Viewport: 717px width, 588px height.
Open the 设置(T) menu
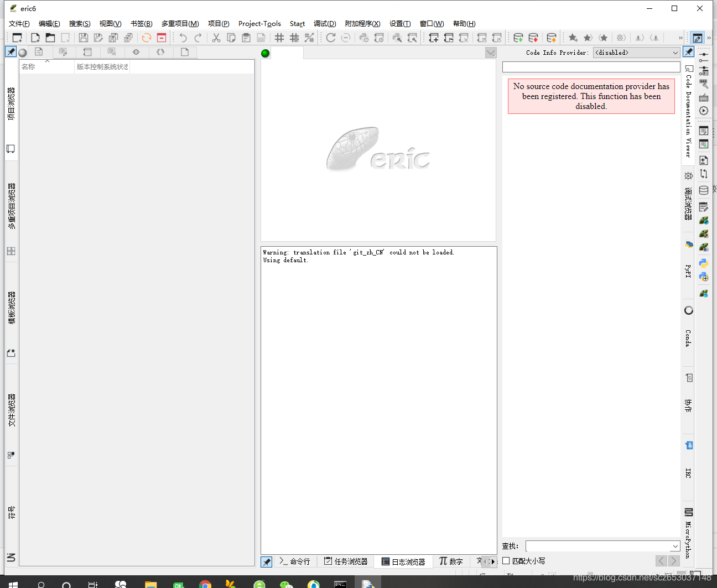(x=400, y=23)
